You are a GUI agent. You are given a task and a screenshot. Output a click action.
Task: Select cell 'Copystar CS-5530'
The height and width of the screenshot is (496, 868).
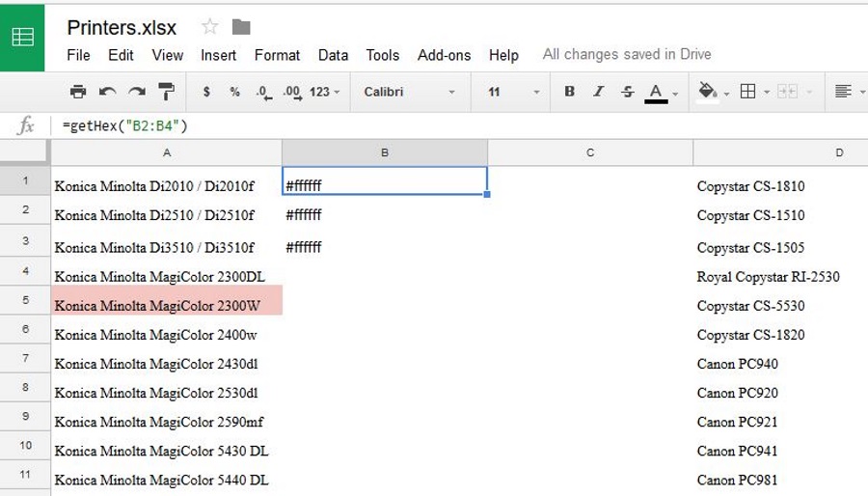point(780,300)
